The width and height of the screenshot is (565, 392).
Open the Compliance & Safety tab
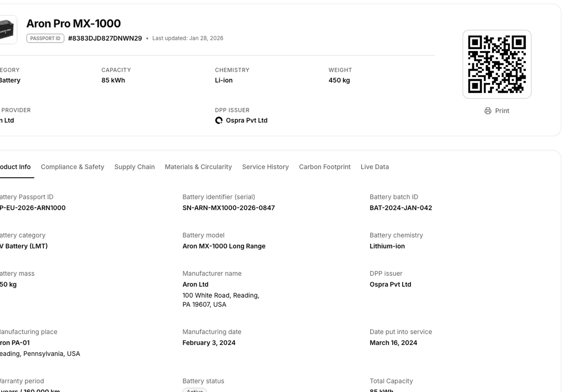[x=72, y=167]
